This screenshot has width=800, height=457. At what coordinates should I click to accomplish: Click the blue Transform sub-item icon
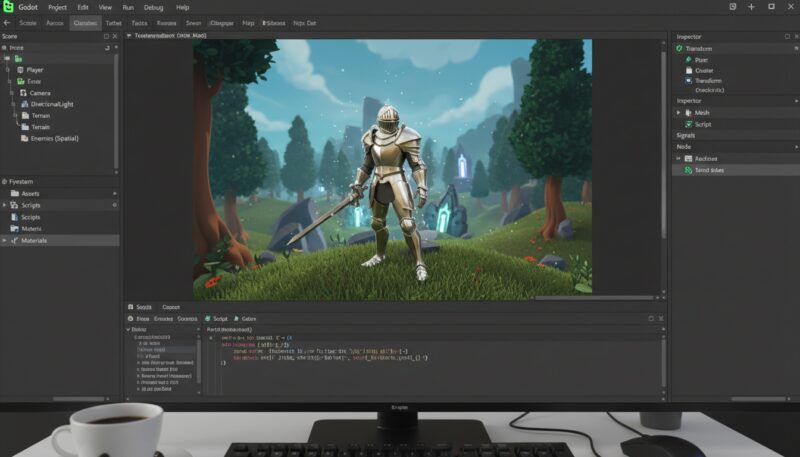689,81
